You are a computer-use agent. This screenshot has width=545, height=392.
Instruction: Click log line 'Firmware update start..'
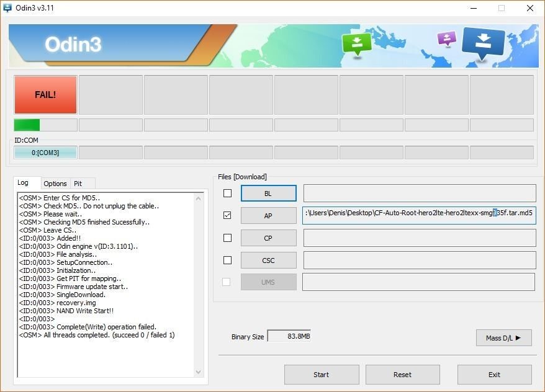[73, 287]
